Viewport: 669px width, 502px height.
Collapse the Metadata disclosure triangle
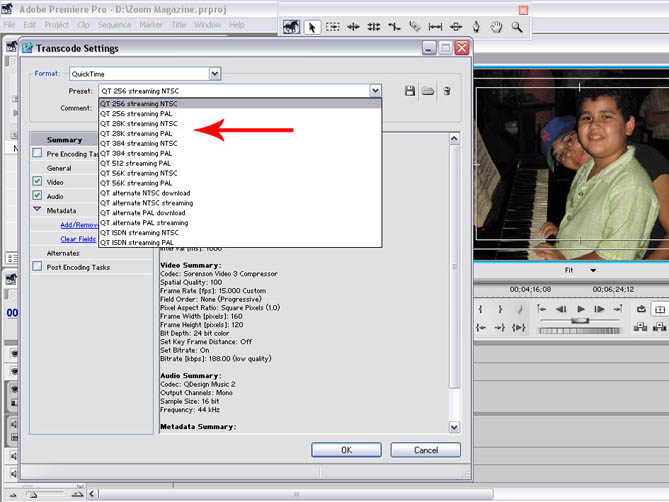click(x=37, y=210)
